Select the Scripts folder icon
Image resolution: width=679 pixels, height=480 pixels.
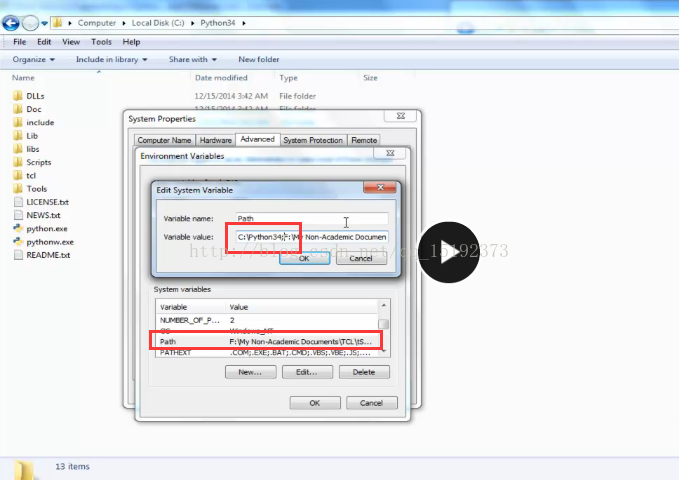coord(18,162)
